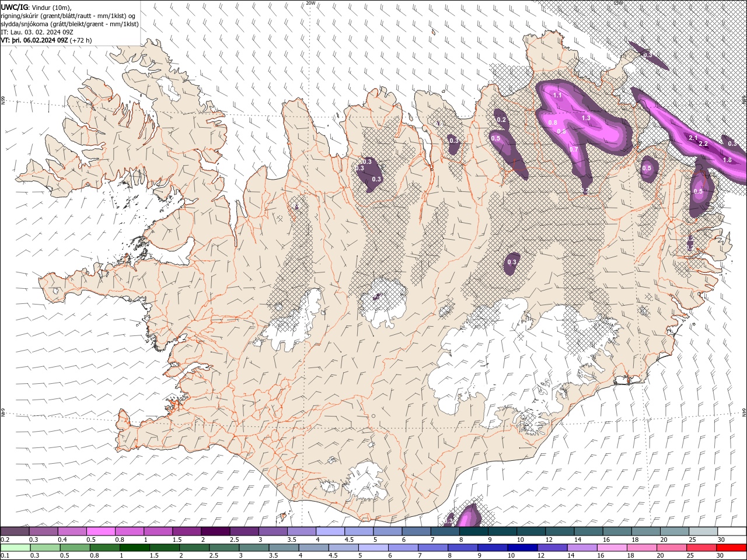This screenshot has width=747, height=560.
Task: Click the '2.1' snowfall value offshore
Action: tap(693, 138)
